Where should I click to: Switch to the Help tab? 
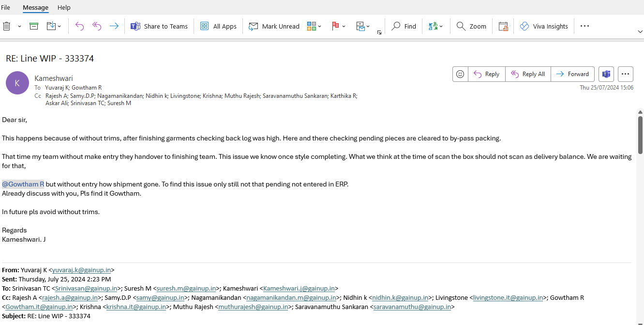coord(64,8)
